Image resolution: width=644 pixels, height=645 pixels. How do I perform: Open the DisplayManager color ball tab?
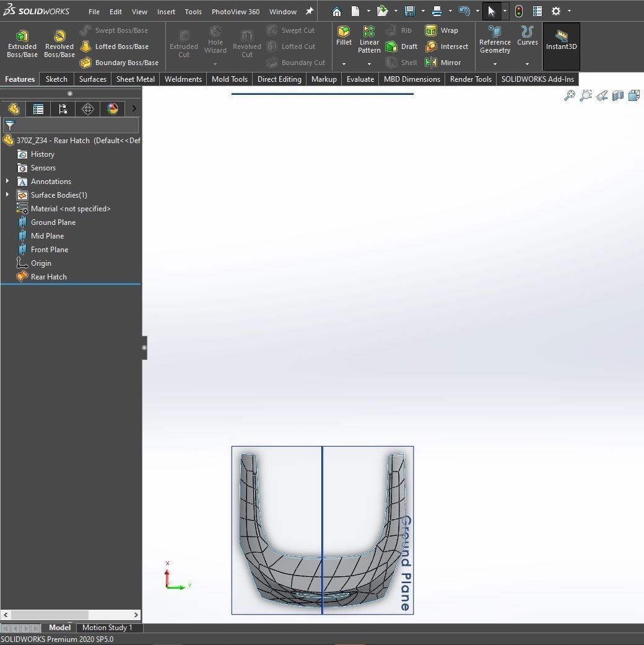(x=112, y=109)
